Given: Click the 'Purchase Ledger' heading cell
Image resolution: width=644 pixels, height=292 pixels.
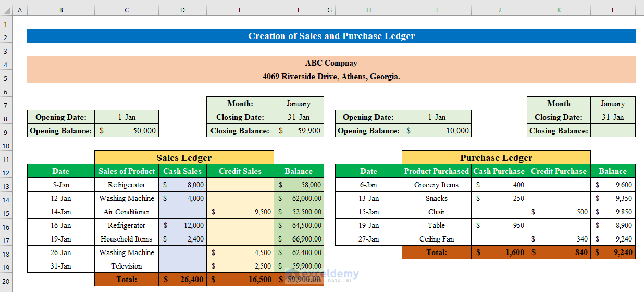Looking at the screenshot, I should click(496, 158).
